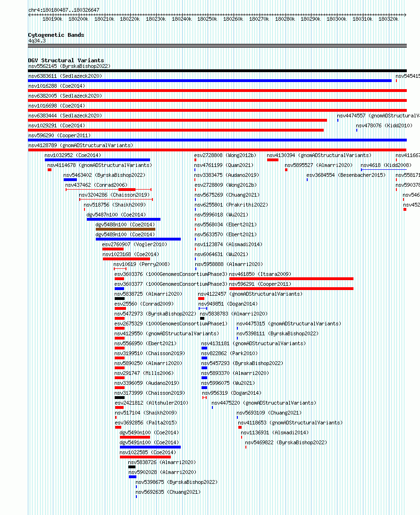Click nsv4130394 (gnomADStructuralVariants) label

pos(319,155)
